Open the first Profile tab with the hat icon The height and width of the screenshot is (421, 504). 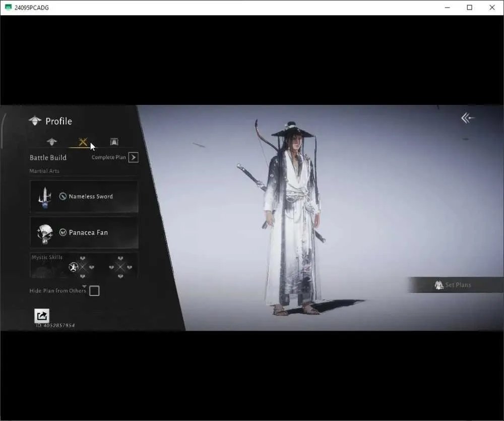point(52,142)
